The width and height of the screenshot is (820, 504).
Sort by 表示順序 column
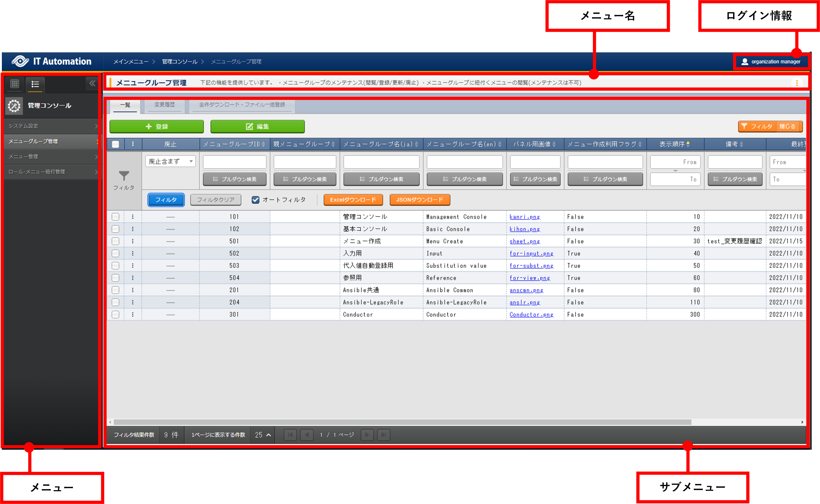click(x=675, y=144)
